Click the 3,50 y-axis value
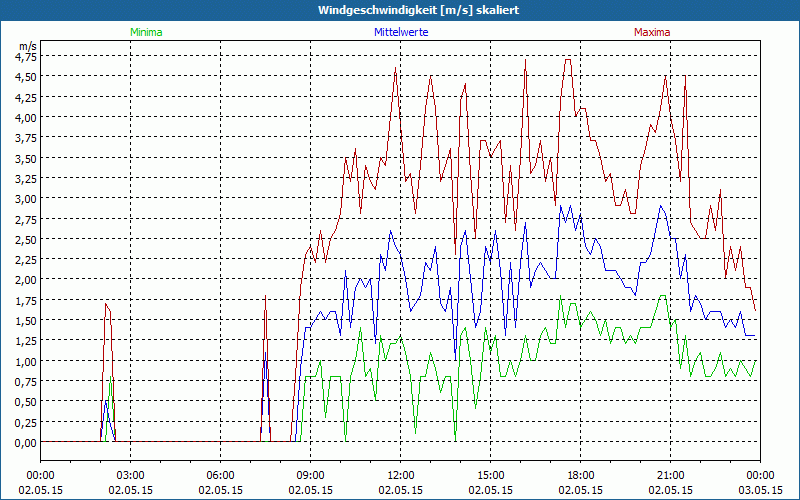800x500 pixels. [26, 158]
